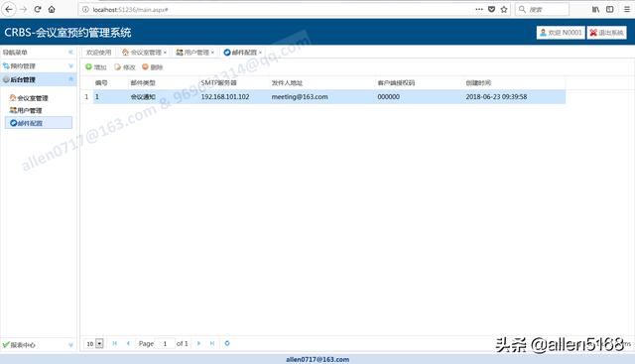Click the orange Delete icon in toolbar
The image size is (635, 364).
coord(146,66)
